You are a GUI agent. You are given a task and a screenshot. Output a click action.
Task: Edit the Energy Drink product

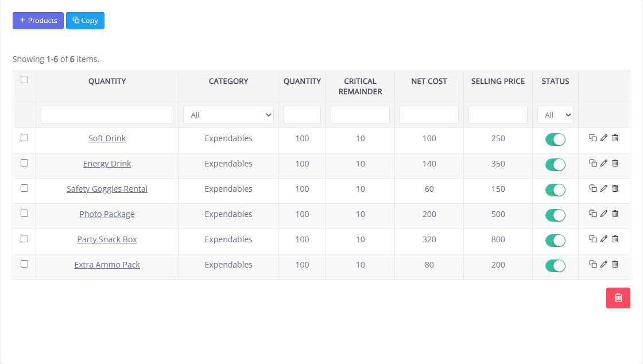tap(603, 163)
